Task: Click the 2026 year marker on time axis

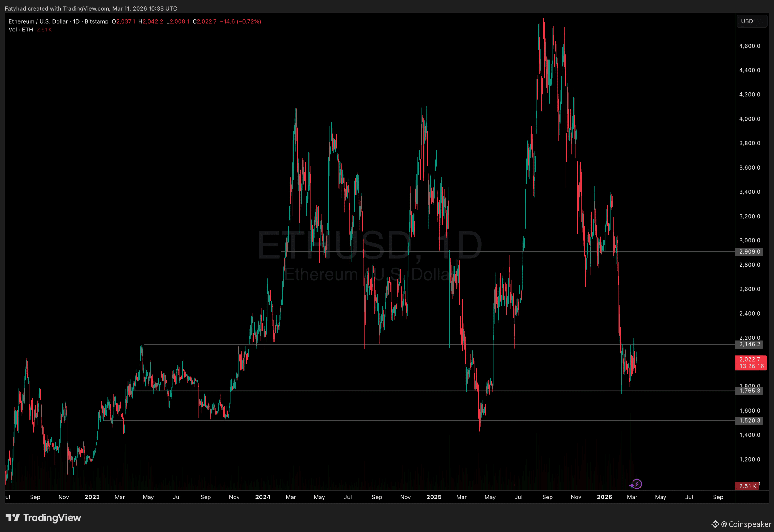Action: click(x=604, y=497)
